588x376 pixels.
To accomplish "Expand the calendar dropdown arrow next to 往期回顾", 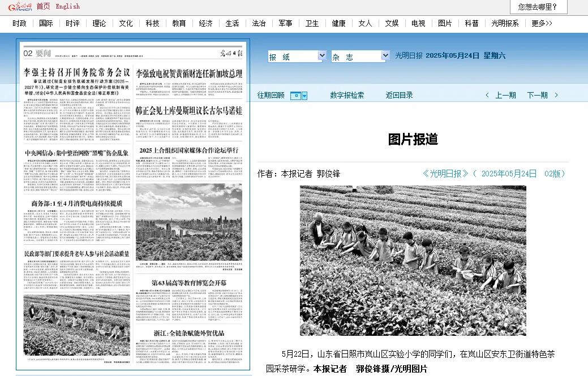I will point(304,96).
